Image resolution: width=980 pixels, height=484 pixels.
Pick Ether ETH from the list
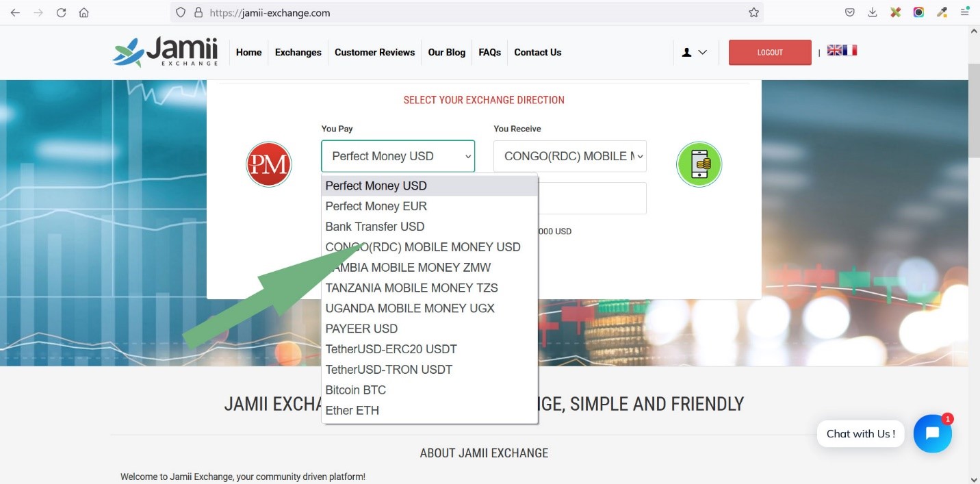point(430,411)
